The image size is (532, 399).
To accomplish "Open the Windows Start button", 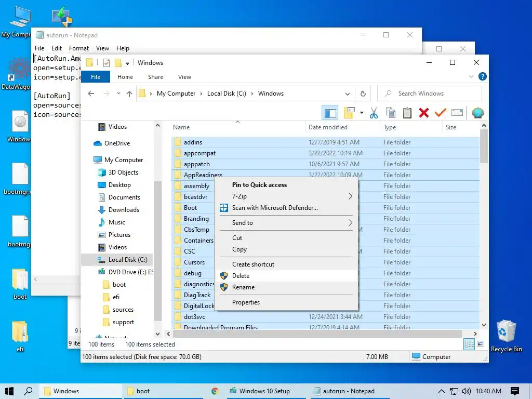I will click(9, 391).
